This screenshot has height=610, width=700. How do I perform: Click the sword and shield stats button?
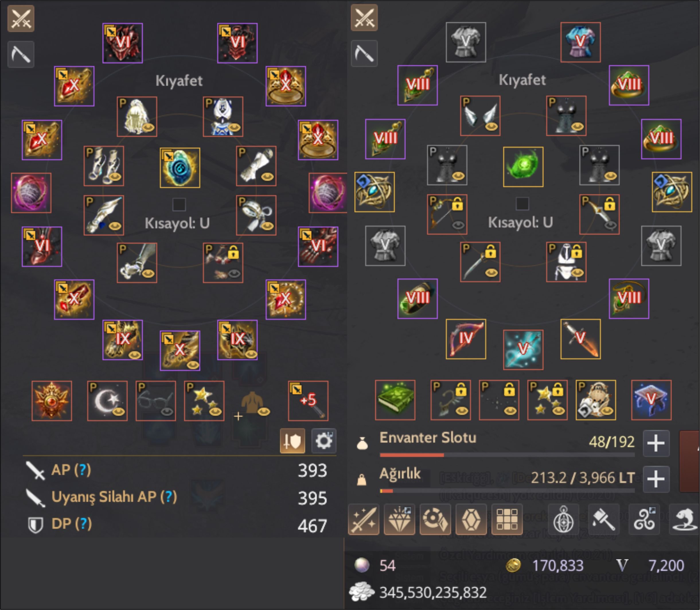(x=293, y=441)
